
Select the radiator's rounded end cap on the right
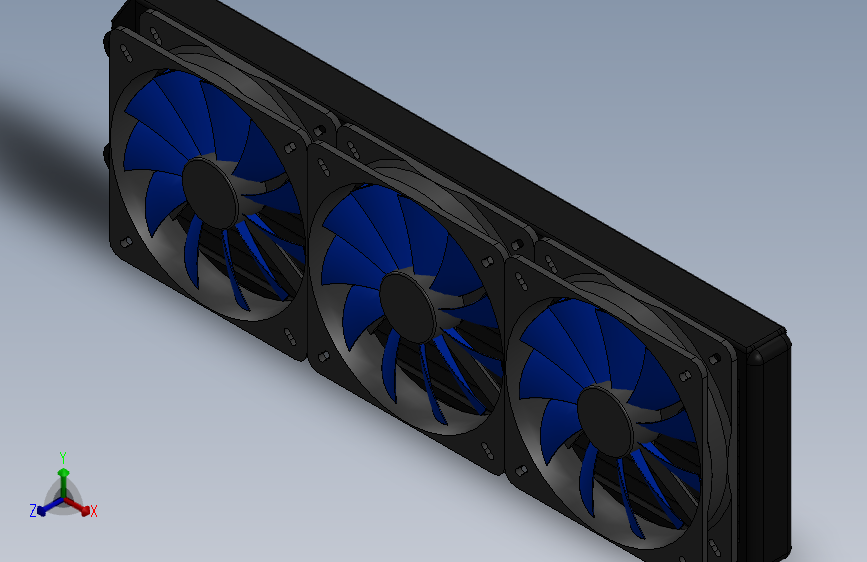[769, 451]
